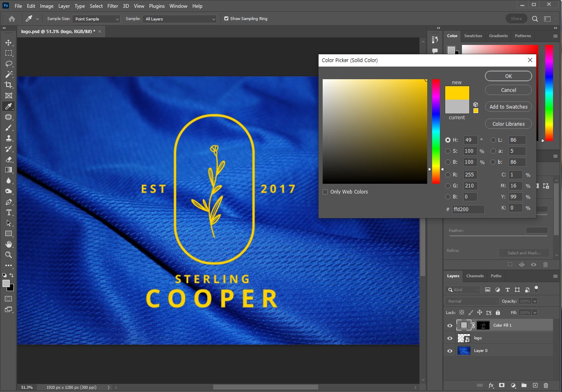This screenshot has height=392, width=562.
Task: Click the current gray color swatch
Action: coord(457,107)
